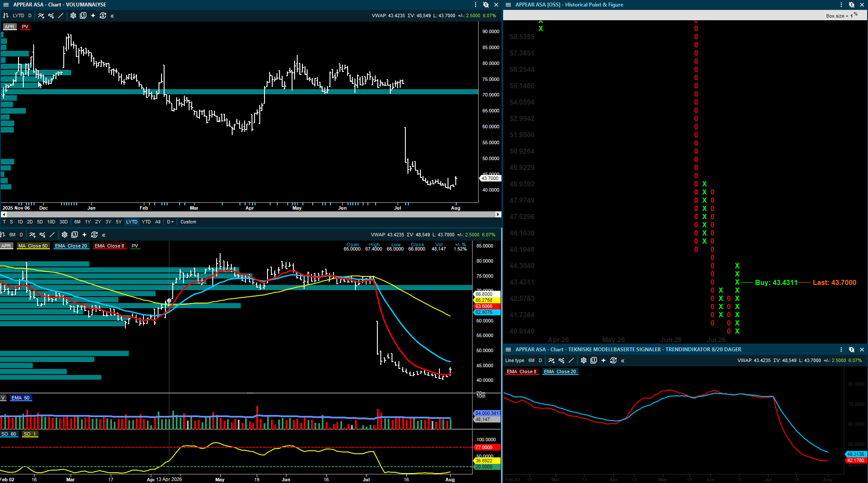Click top chart horizontal scrollbar right arrow
This screenshot has width=868, height=483.
(x=498, y=214)
